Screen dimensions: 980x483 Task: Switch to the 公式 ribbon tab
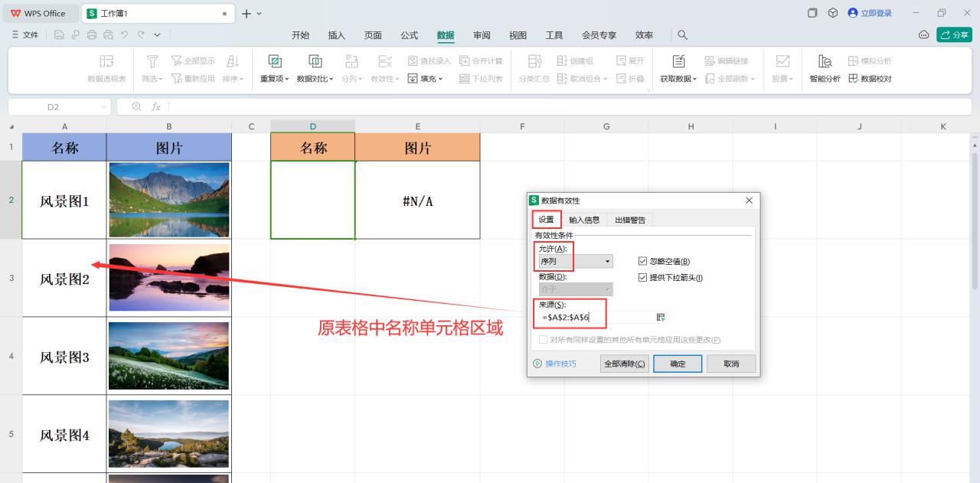click(410, 35)
